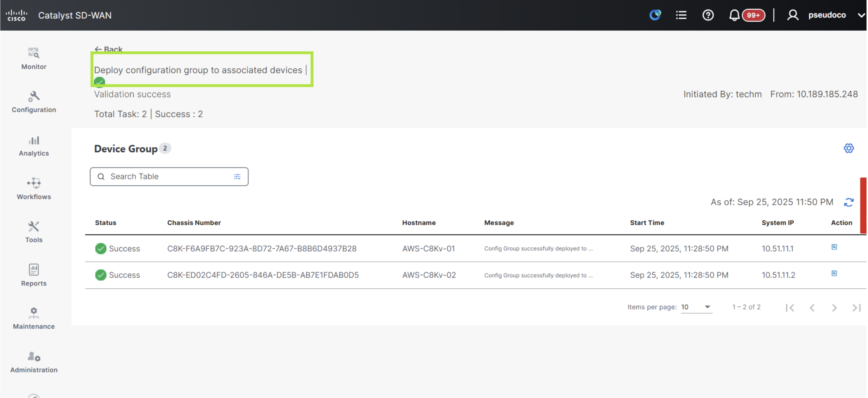Click the message for 10.51.11.2 row
868x398 pixels.
click(538, 275)
